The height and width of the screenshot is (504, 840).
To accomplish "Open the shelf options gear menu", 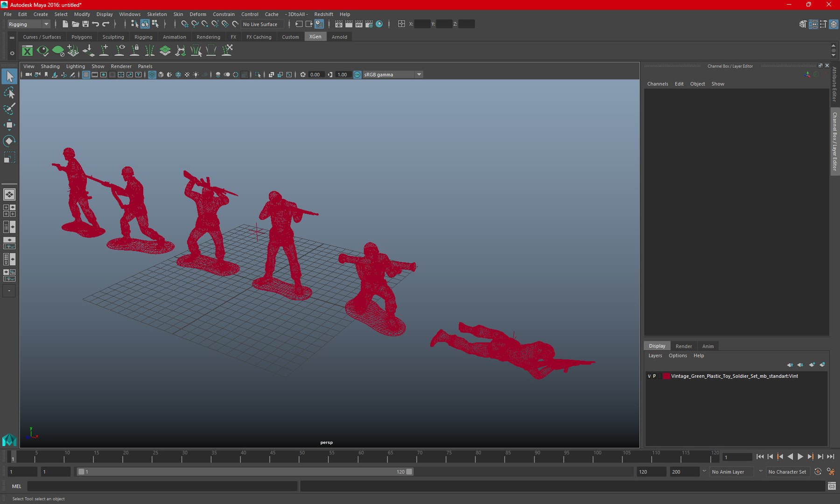I will tap(12, 53).
